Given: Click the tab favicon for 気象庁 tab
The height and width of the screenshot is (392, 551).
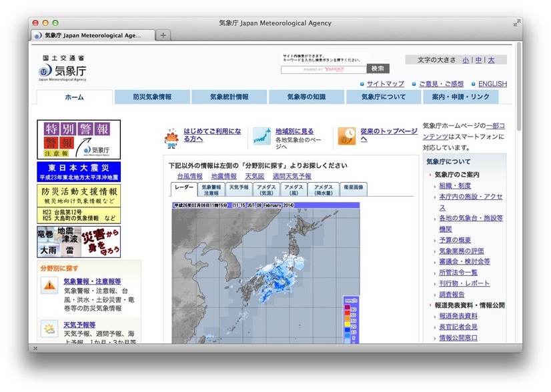Looking at the screenshot, I should [37, 35].
